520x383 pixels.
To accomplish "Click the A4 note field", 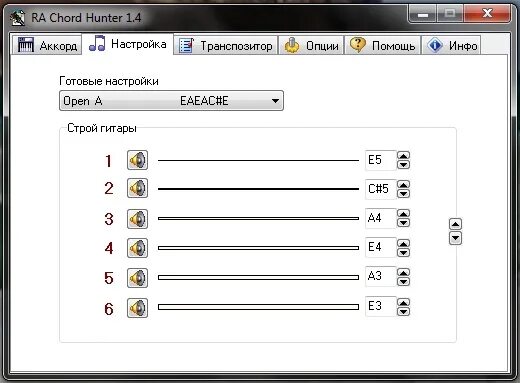I will click(380, 218).
